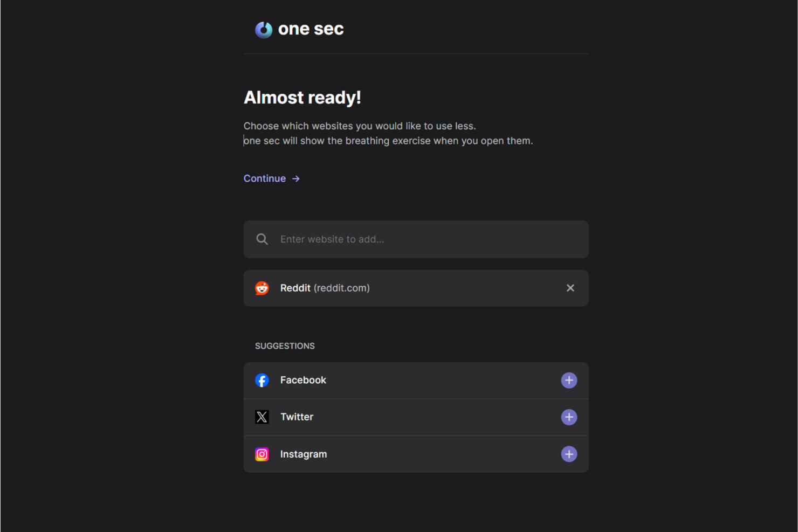This screenshot has height=532, width=798.
Task: Click the reddit.com text label
Action: [x=342, y=288]
